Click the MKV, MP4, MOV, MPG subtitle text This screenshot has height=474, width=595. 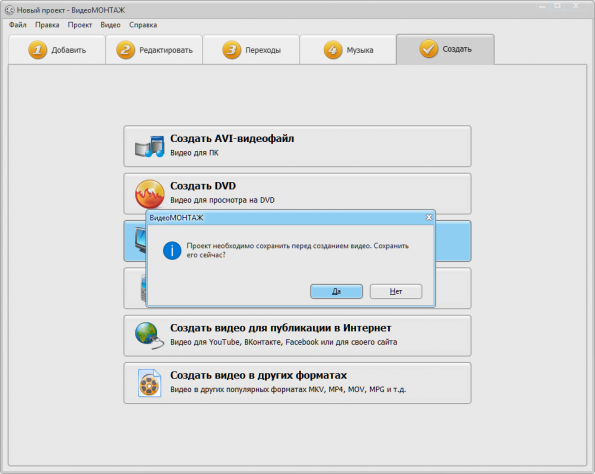click(x=288, y=390)
